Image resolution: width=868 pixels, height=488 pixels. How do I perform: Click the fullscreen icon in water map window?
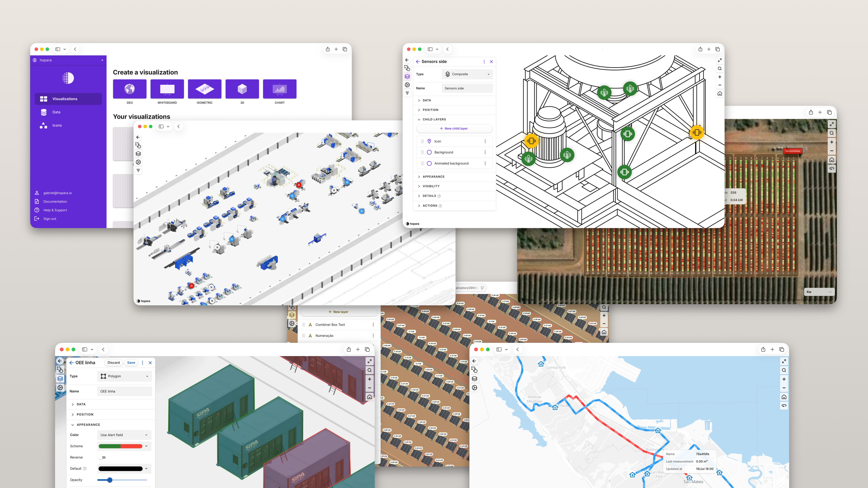[784, 361]
